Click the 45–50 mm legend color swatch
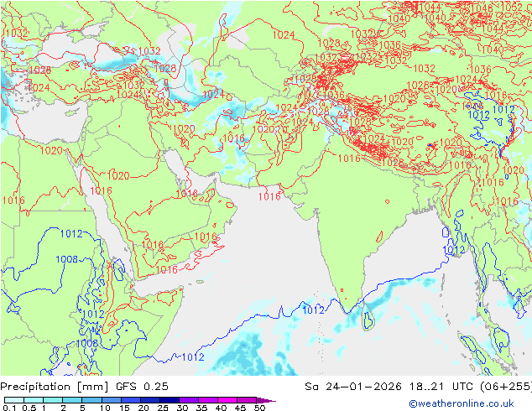The width and height of the screenshot is (532, 411). click(x=247, y=400)
